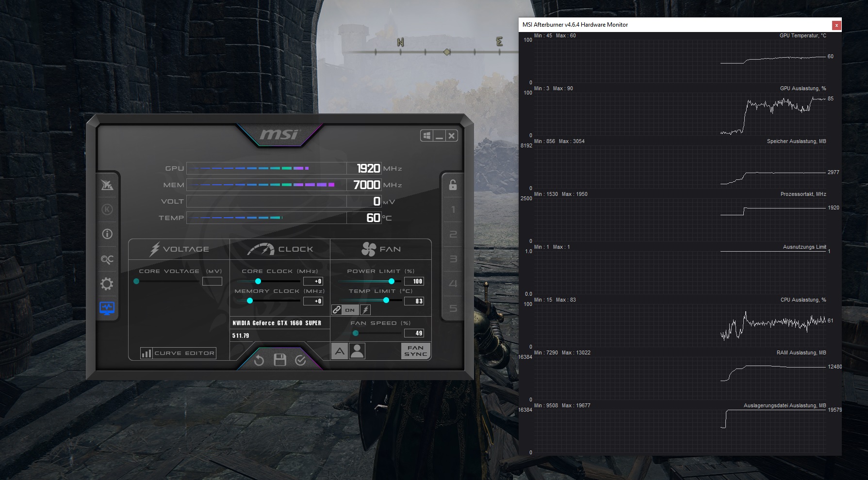Click the FAN panel header
868x480 pixels.
point(381,249)
